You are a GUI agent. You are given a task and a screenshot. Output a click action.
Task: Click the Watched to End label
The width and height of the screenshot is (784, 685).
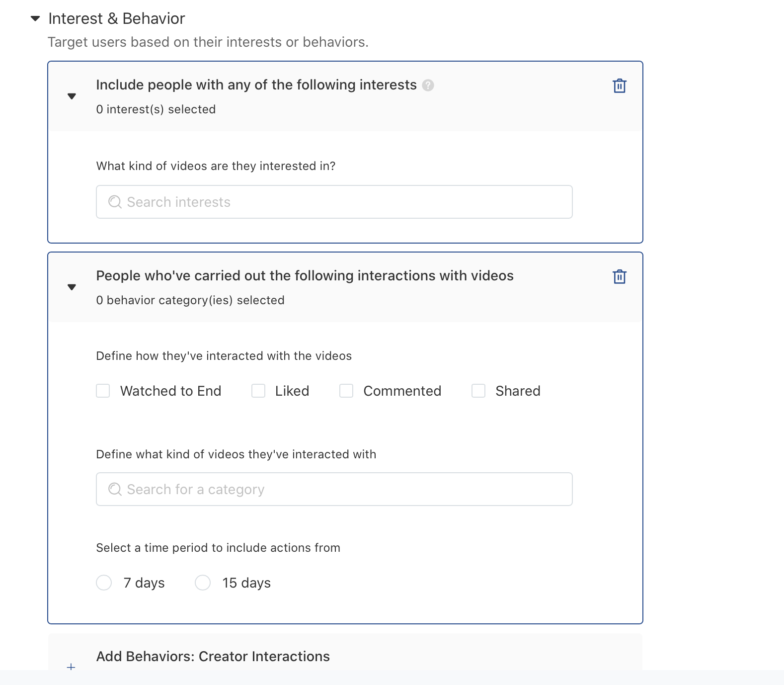170,391
